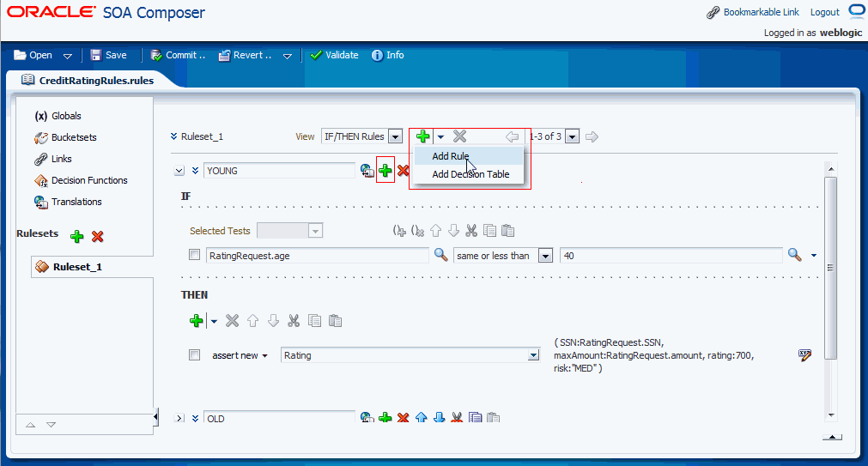The width and height of the screenshot is (868, 466).
Task: Tick the assert new Rating action checkbox
Action: [x=194, y=354]
